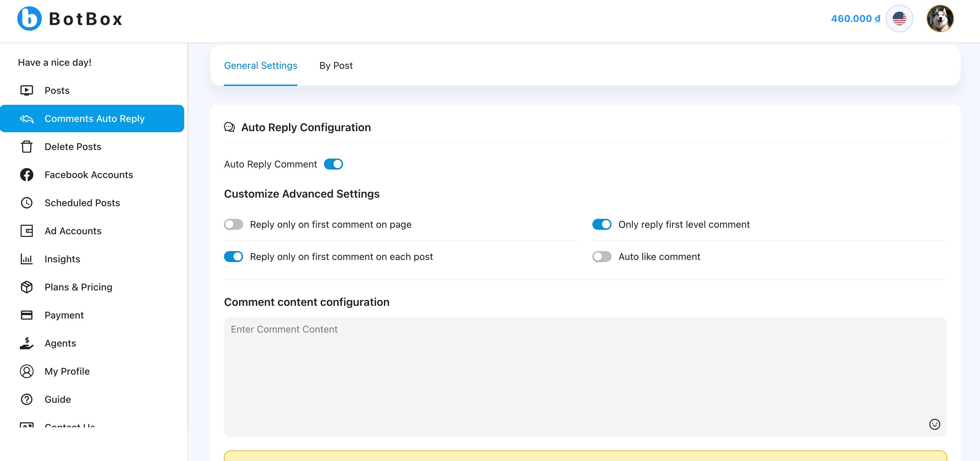Click the Reply only on first comment on page label

coord(330,225)
